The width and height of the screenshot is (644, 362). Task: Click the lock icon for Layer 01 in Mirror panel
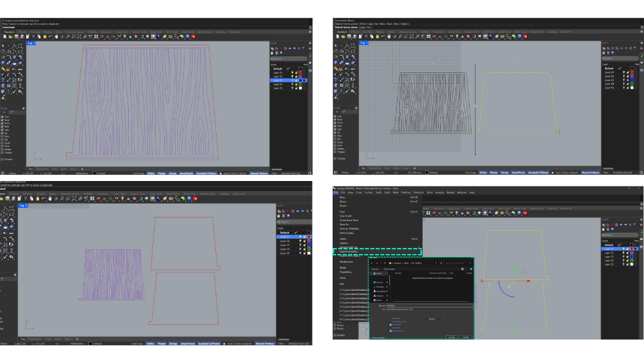click(x=629, y=73)
